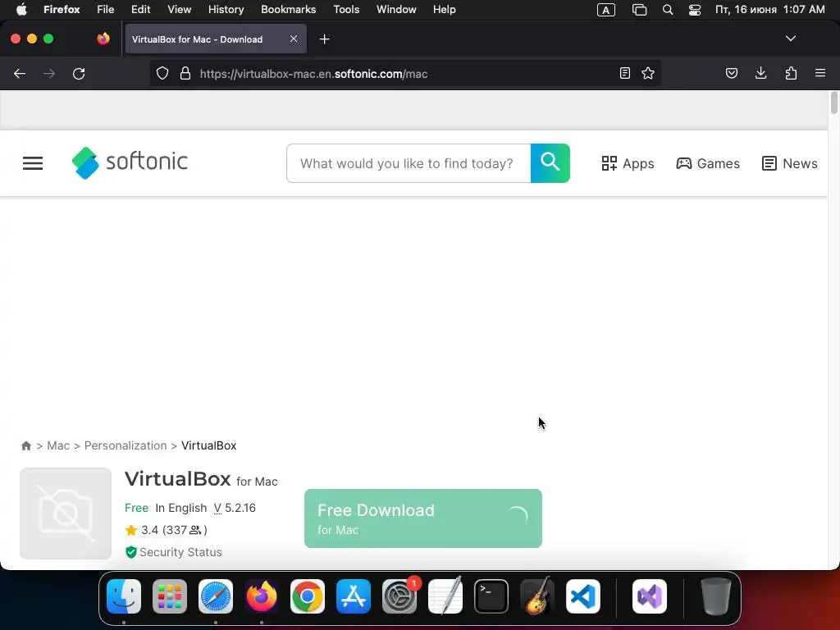
Task: Open the Personalization breadcrumb link
Action: [x=126, y=445]
